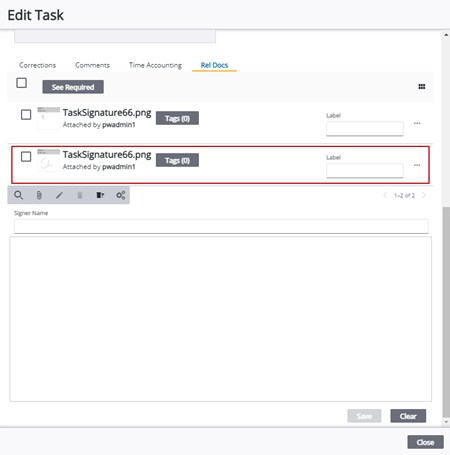Check the first TaskSignature66.png row checkbox

click(x=26, y=115)
